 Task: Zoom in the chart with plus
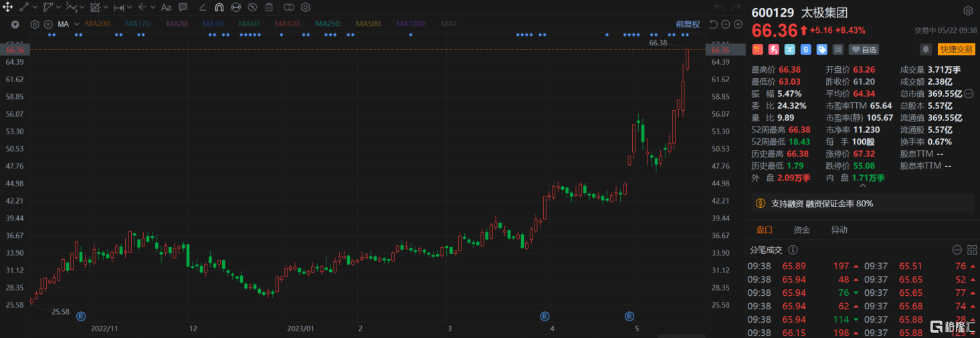[738, 24]
